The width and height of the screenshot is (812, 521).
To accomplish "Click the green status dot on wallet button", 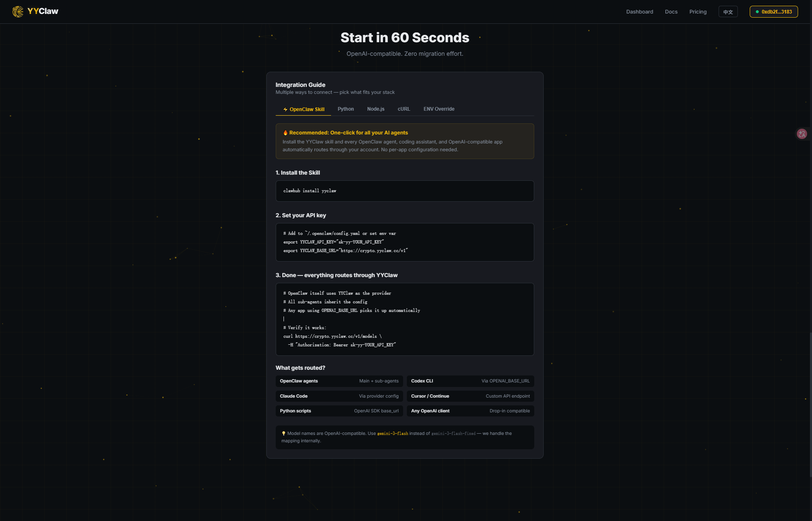I will 757,12.
